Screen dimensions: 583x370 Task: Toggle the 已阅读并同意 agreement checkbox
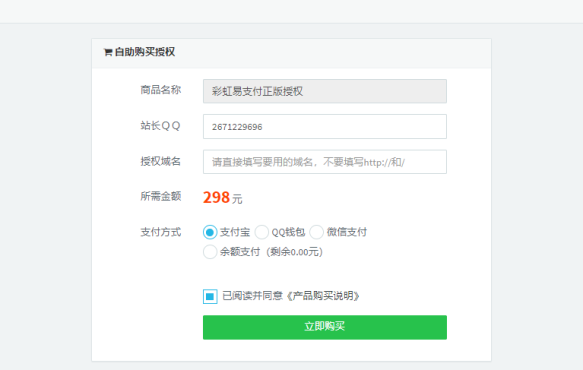pyautogui.click(x=210, y=296)
